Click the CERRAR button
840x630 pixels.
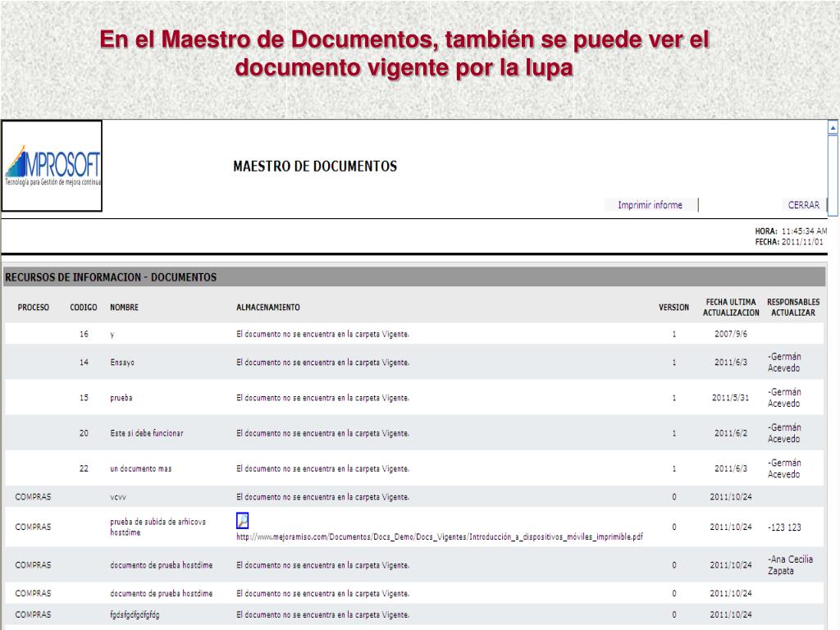pos(804,205)
